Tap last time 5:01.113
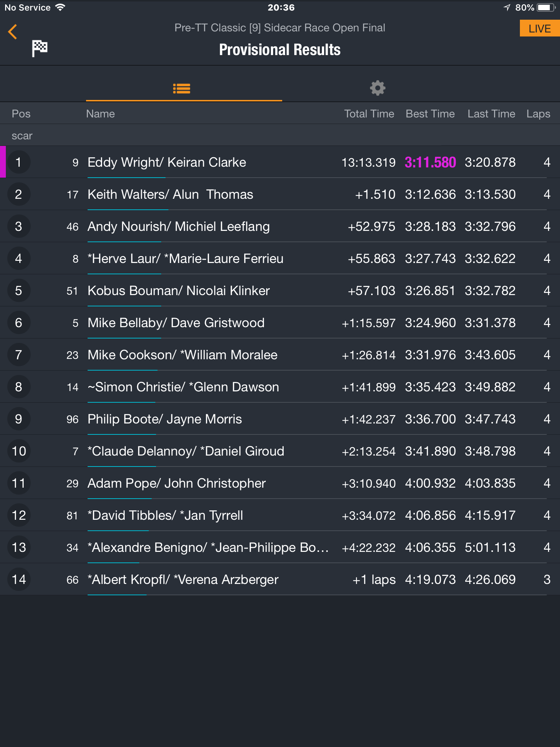Viewport: 560px width, 747px height. coord(490,547)
